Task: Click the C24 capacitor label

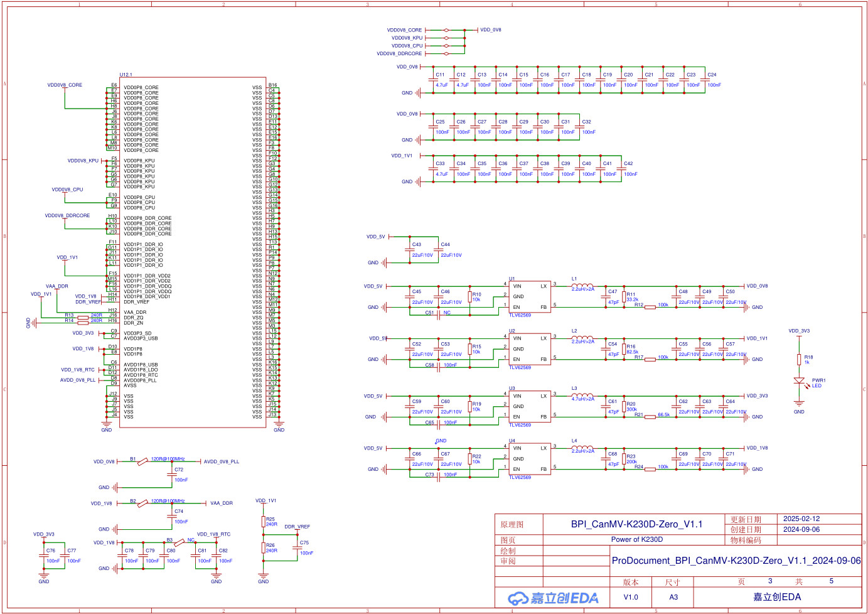Action: click(712, 75)
